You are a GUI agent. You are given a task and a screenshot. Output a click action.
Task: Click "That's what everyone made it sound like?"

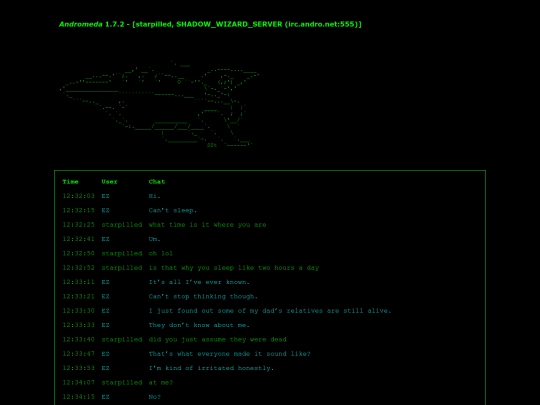point(230,354)
